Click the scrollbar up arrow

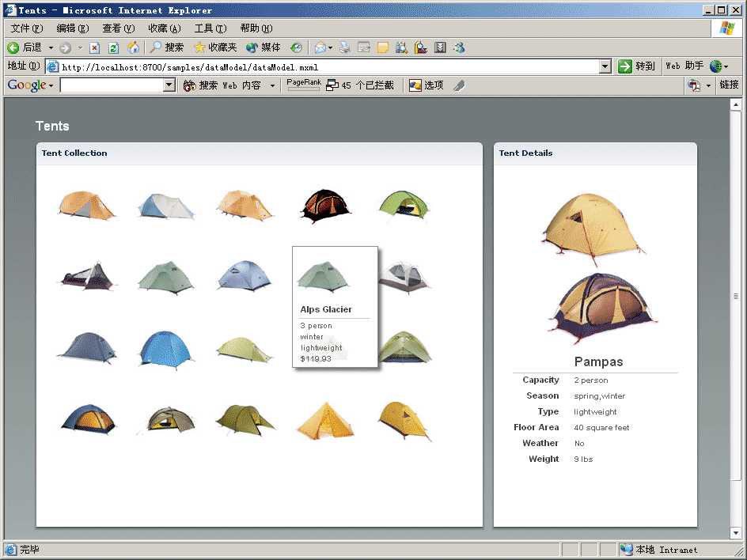point(736,104)
